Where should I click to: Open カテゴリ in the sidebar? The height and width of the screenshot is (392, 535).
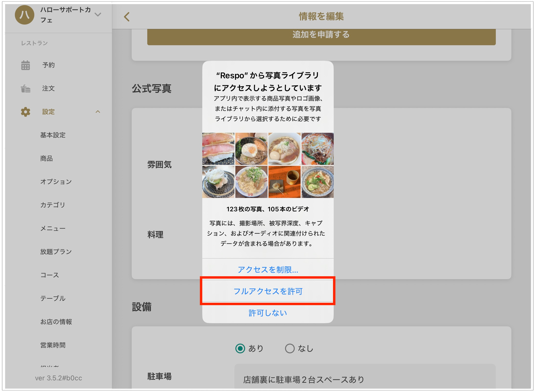(53, 205)
